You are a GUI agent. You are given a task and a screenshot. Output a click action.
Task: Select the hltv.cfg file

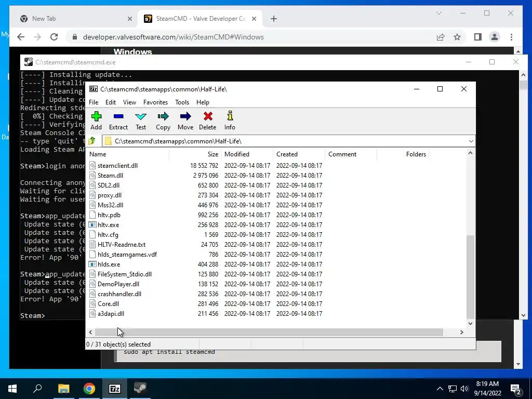pos(108,234)
